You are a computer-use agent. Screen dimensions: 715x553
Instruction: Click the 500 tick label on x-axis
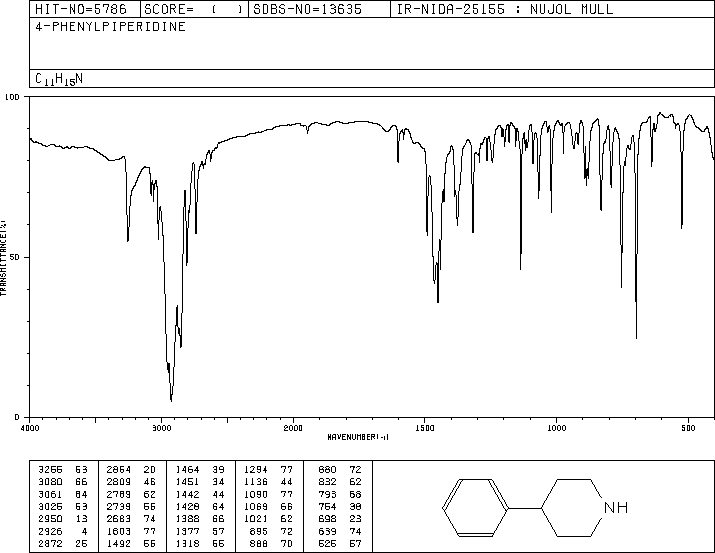(x=688, y=428)
